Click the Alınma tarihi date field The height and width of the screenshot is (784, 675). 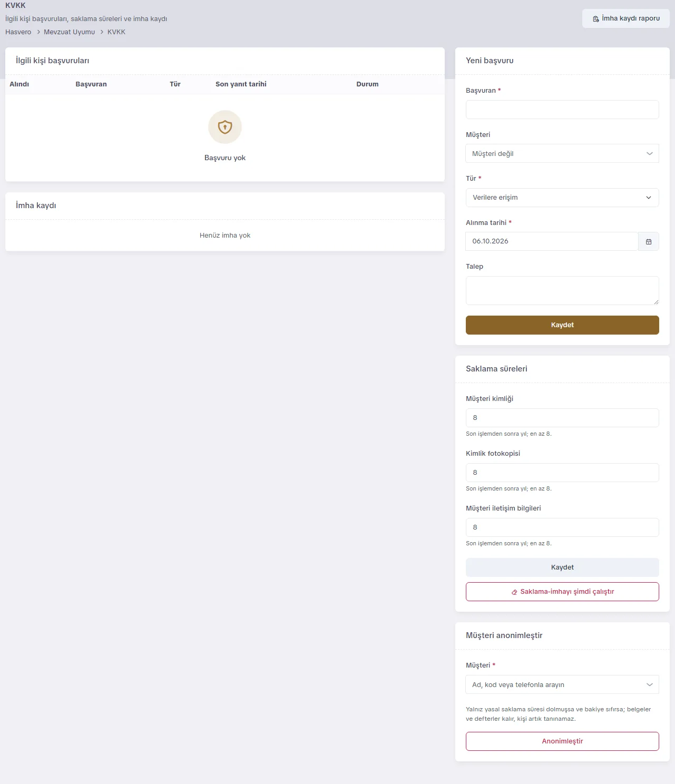click(552, 241)
